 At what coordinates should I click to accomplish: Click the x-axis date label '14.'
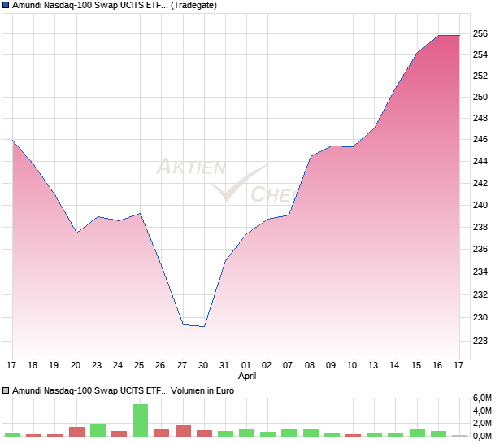click(395, 366)
